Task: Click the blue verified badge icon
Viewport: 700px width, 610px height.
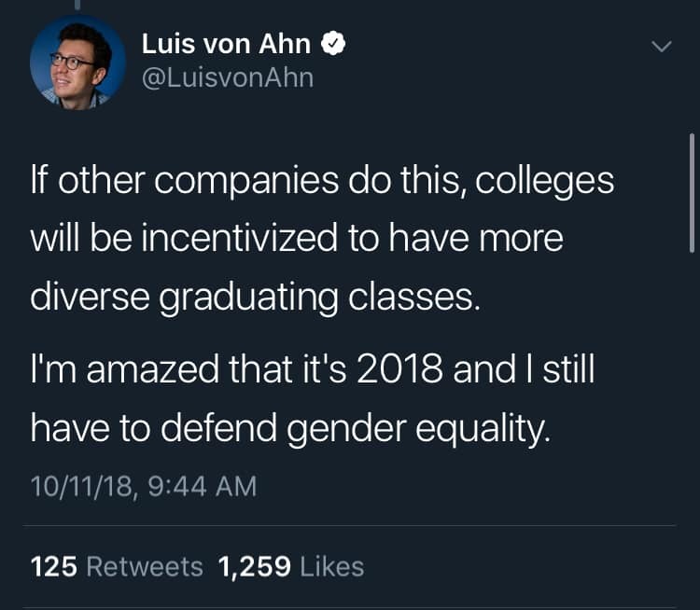Action: pos(332,44)
